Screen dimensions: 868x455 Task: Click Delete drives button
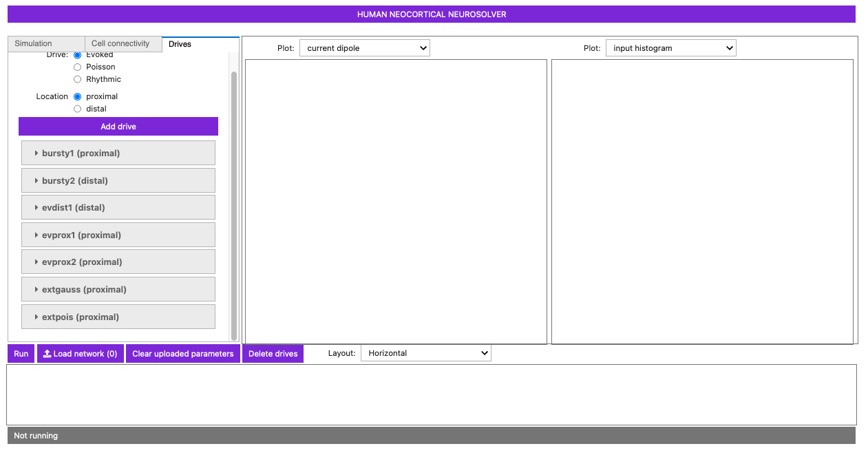[273, 354]
